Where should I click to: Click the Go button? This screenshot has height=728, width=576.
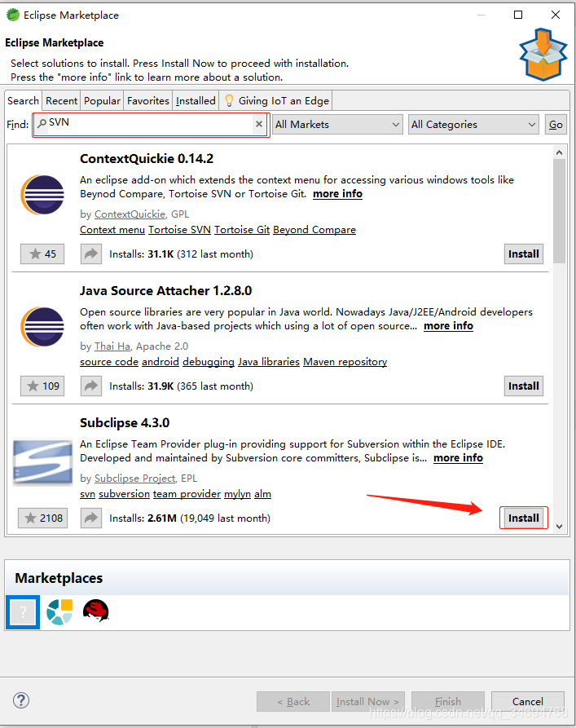[556, 125]
